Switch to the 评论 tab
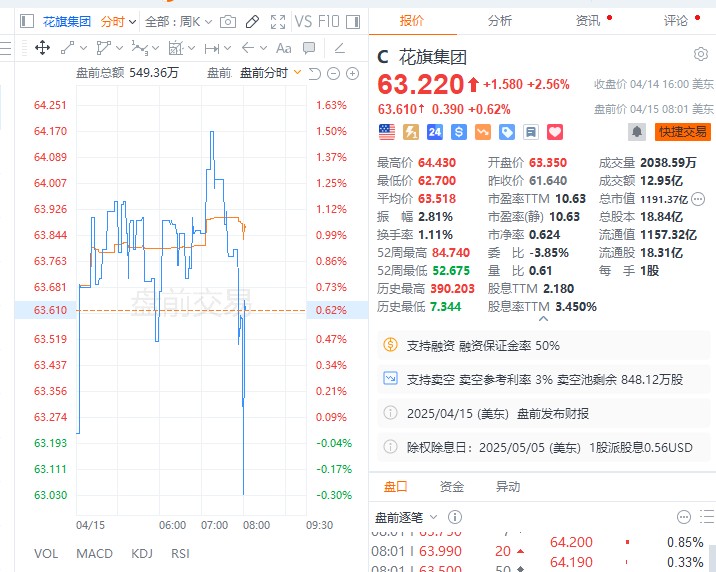 (676, 21)
